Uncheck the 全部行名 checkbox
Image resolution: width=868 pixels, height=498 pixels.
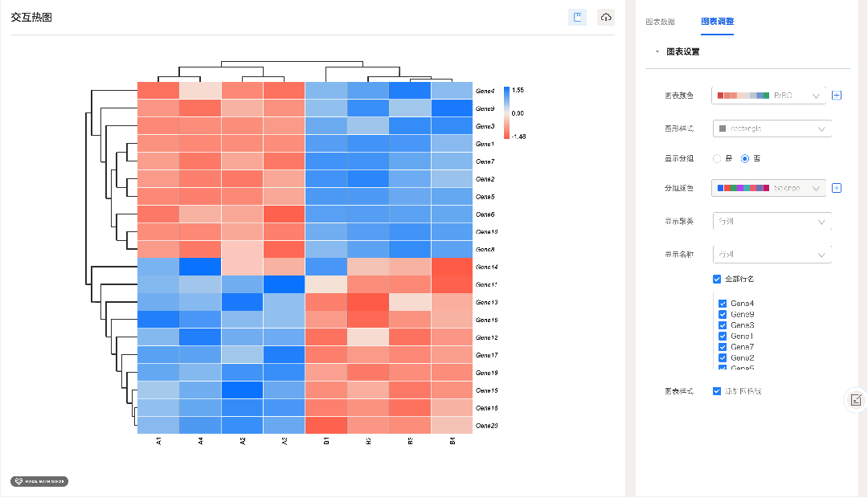pos(717,280)
